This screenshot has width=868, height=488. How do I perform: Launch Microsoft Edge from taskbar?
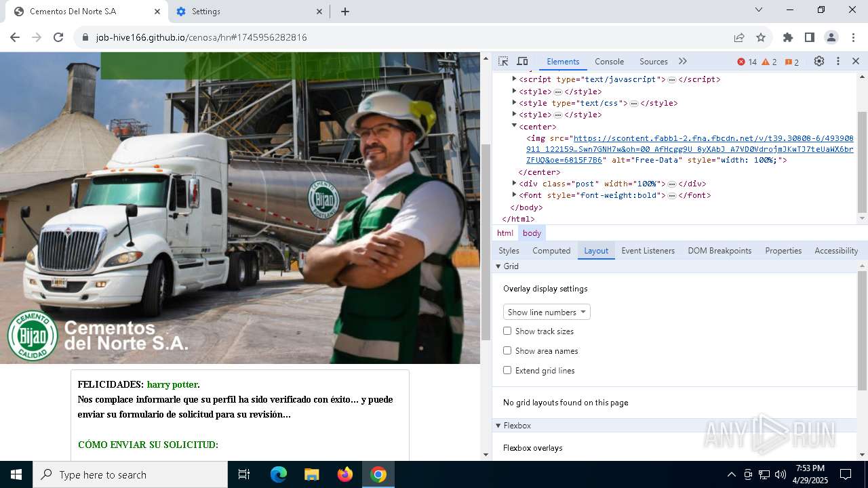pyautogui.click(x=279, y=474)
